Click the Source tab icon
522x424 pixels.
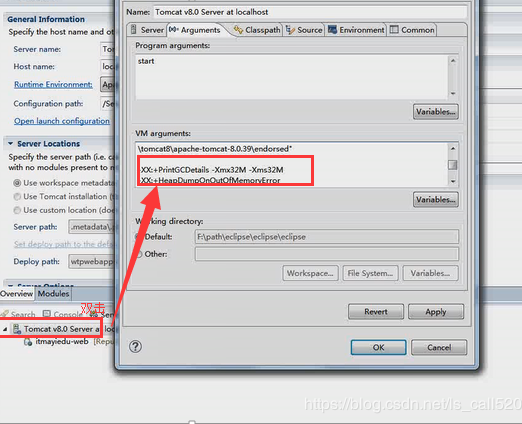coord(290,30)
